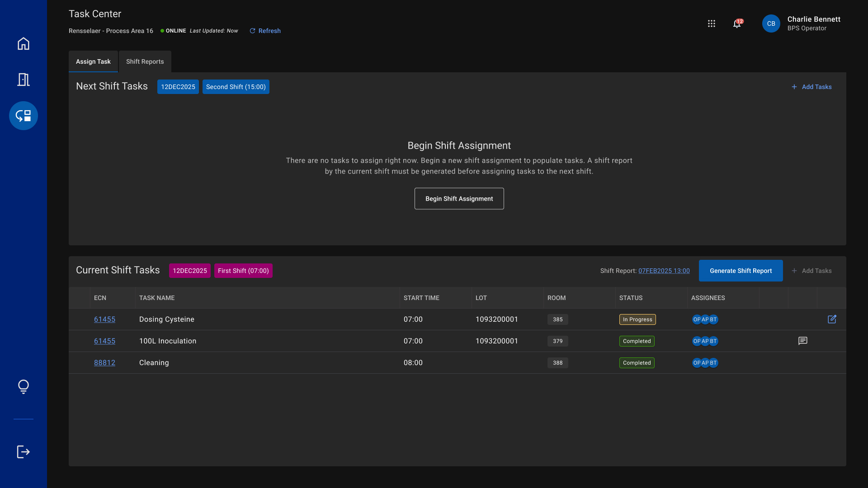Open ECN 88812 link for Cleaning

(104, 363)
